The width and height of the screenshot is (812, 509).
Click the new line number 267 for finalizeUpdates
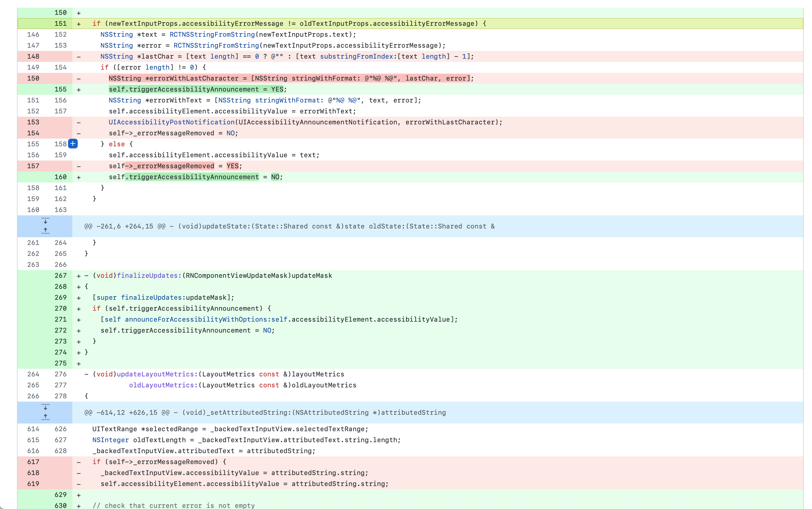[x=61, y=276]
